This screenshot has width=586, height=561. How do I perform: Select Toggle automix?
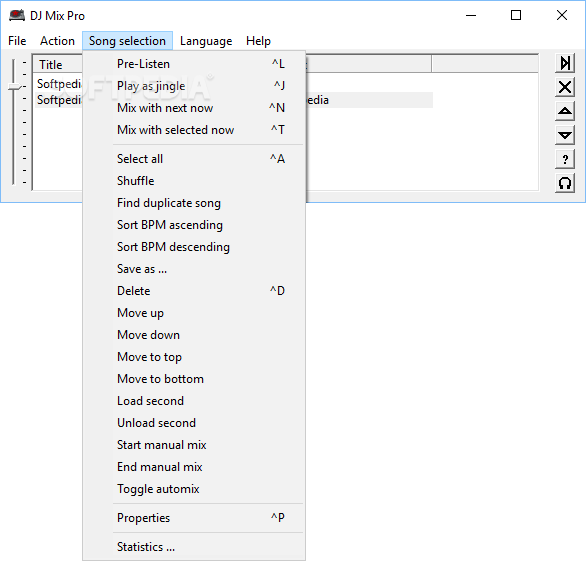(x=194, y=489)
